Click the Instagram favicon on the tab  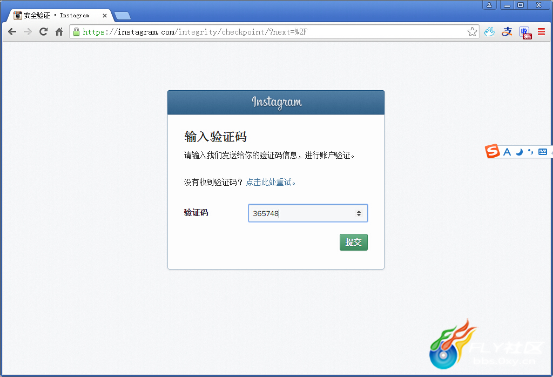click(x=17, y=15)
